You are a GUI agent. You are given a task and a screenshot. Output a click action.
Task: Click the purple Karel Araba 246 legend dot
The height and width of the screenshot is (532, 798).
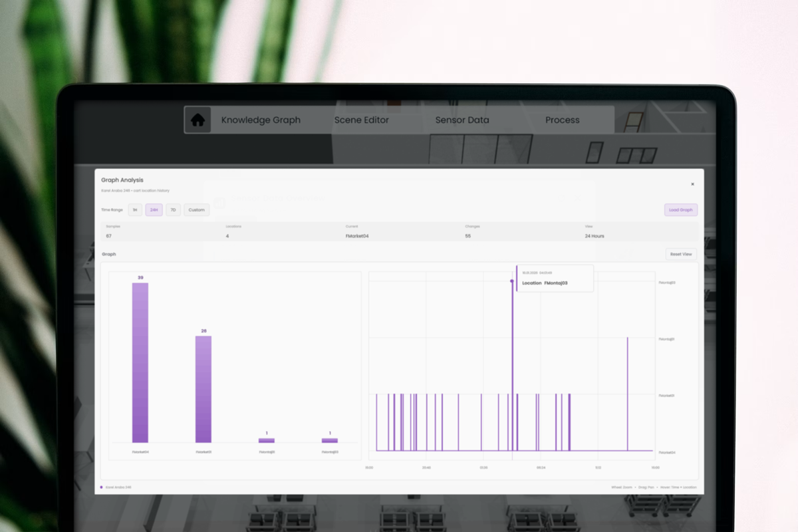[x=101, y=487]
